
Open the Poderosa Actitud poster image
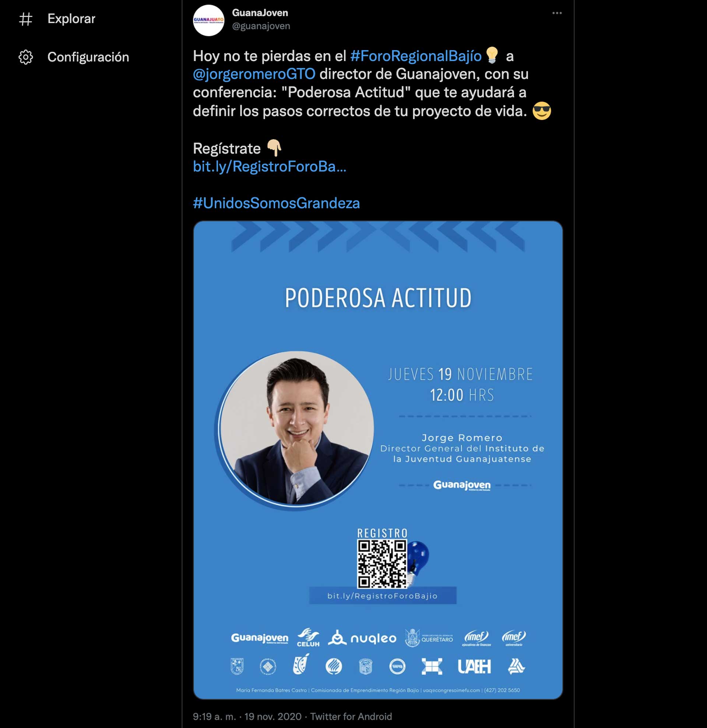click(x=378, y=460)
